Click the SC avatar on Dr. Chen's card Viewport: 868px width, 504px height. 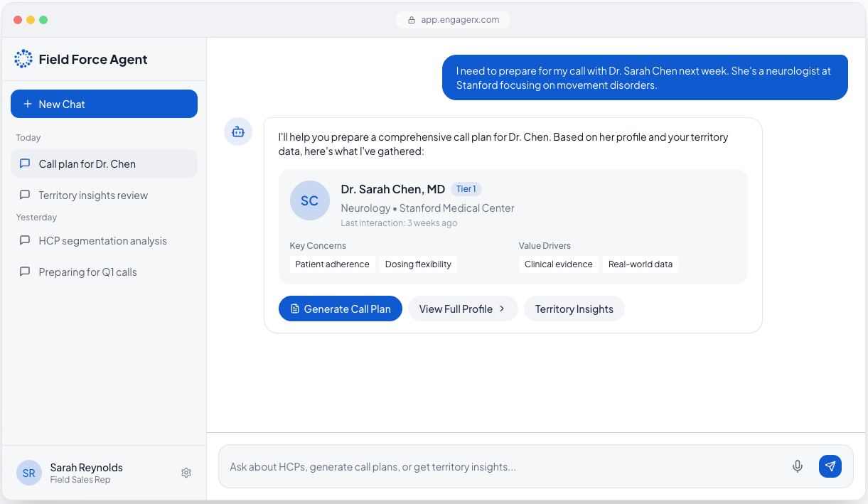pyautogui.click(x=310, y=200)
